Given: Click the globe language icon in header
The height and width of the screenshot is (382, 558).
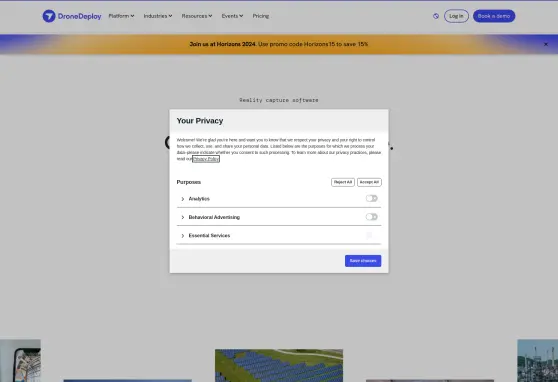Looking at the screenshot, I should point(436,16).
